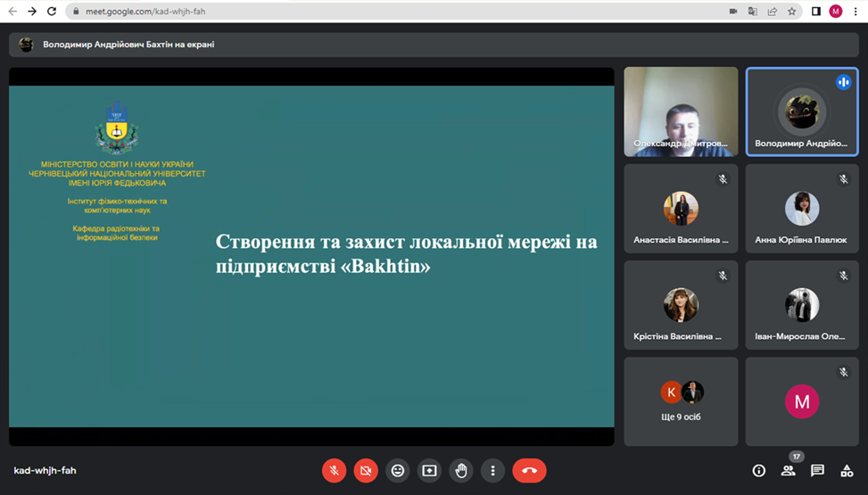
Task: Unmute the microphone in the call controls
Action: (x=334, y=471)
